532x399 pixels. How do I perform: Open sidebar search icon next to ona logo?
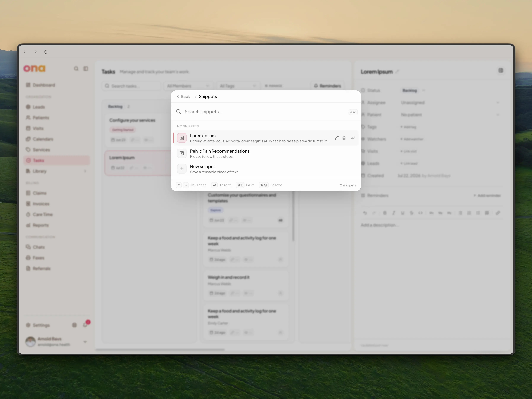click(x=76, y=69)
